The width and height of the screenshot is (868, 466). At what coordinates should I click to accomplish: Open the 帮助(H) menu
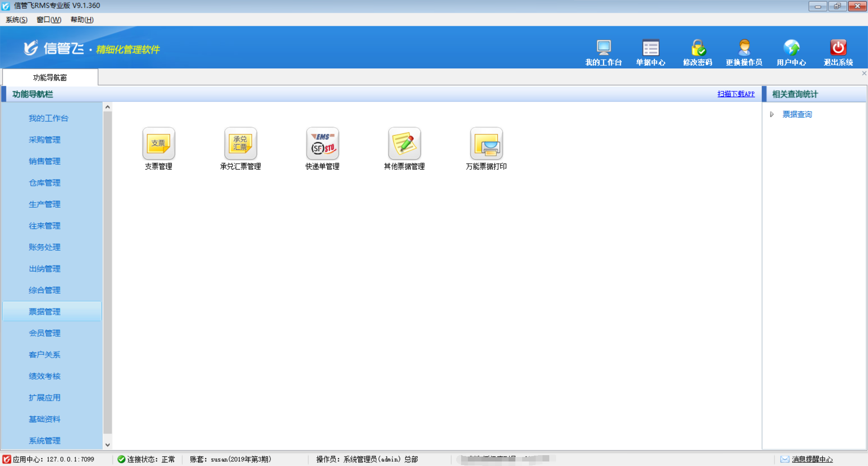[x=82, y=19]
